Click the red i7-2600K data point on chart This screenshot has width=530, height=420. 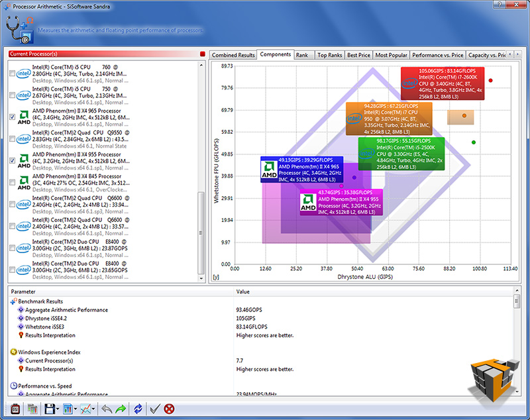[x=490, y=80]
